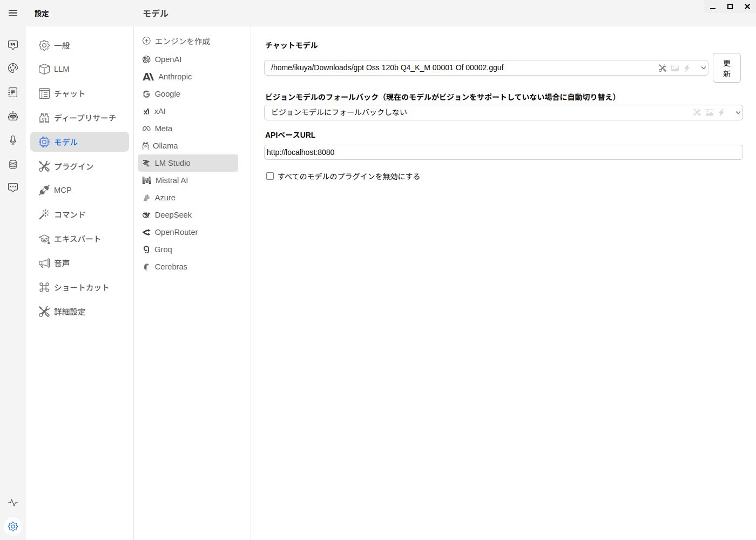Click the robot agent icon in sidebar
This screenshot has height=540, width=756.
click(13, 116)
